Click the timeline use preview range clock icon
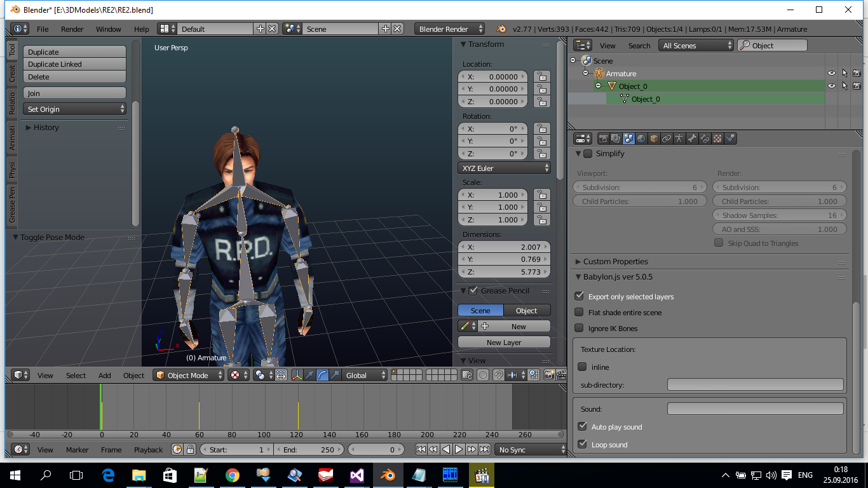Image resolution: width=868 pixels, height=488 pixels. [x=177, y=450]
